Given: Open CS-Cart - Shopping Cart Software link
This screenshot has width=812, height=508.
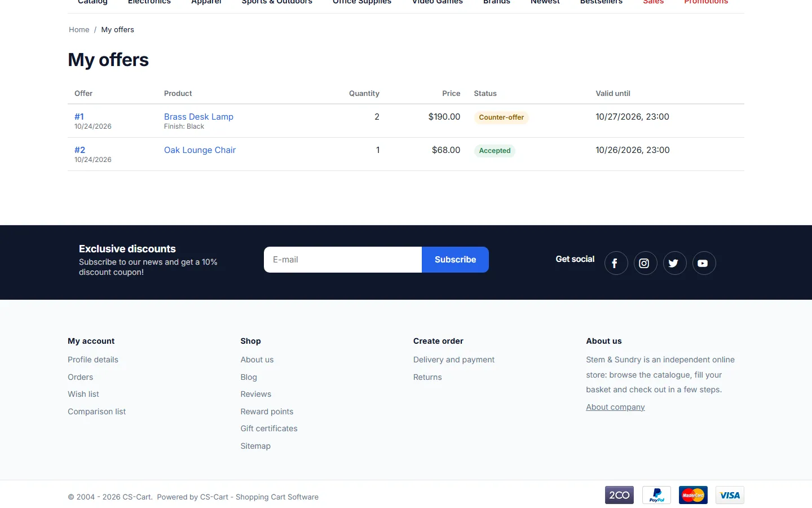Looking at the screenshot, I should [x=259, y=497].
